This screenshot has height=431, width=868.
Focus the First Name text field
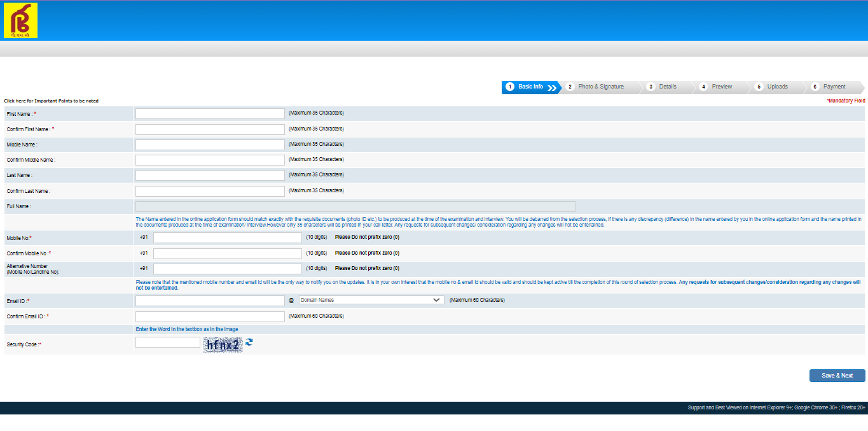point(210,113)
